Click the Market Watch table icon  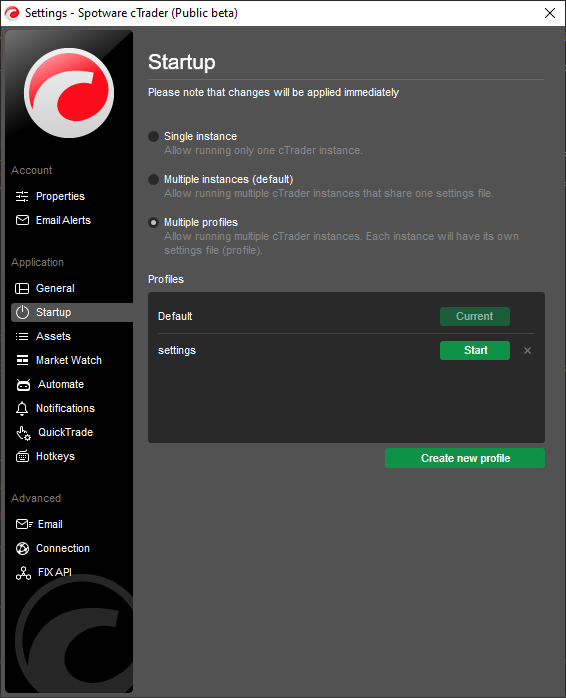click(22, 361)
